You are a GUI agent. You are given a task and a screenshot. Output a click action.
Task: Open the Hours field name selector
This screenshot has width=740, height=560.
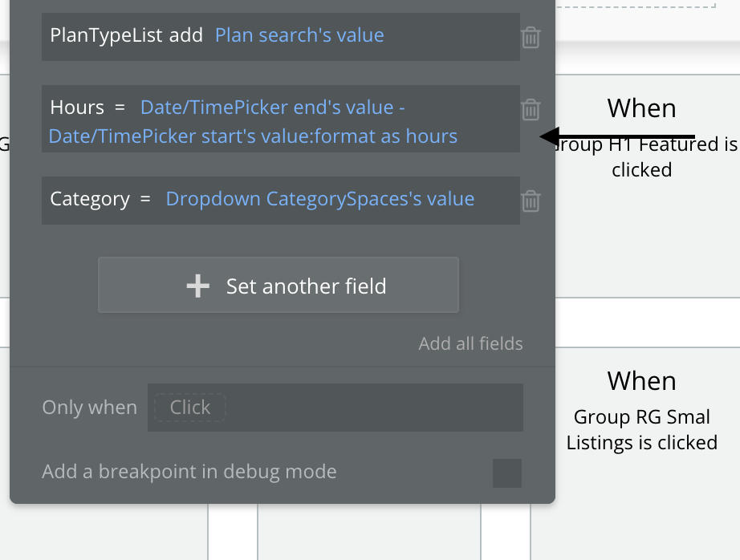[77, 108]
